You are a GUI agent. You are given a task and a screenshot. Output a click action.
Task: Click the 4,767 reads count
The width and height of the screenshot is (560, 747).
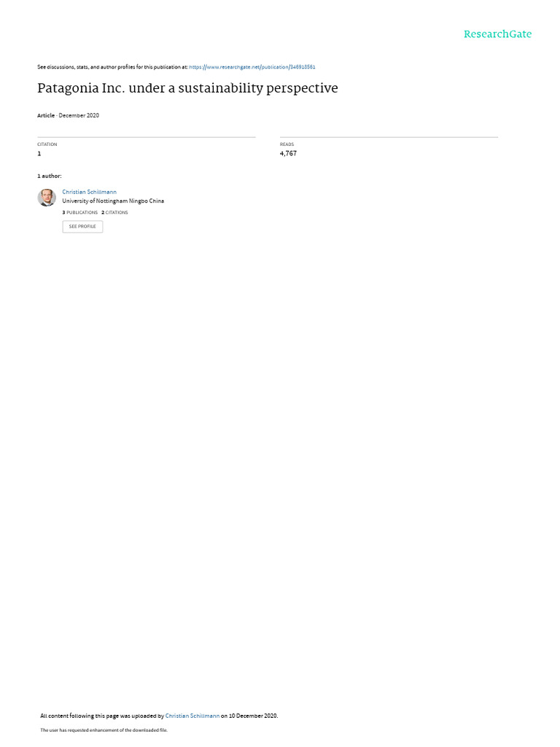point(288,153)
